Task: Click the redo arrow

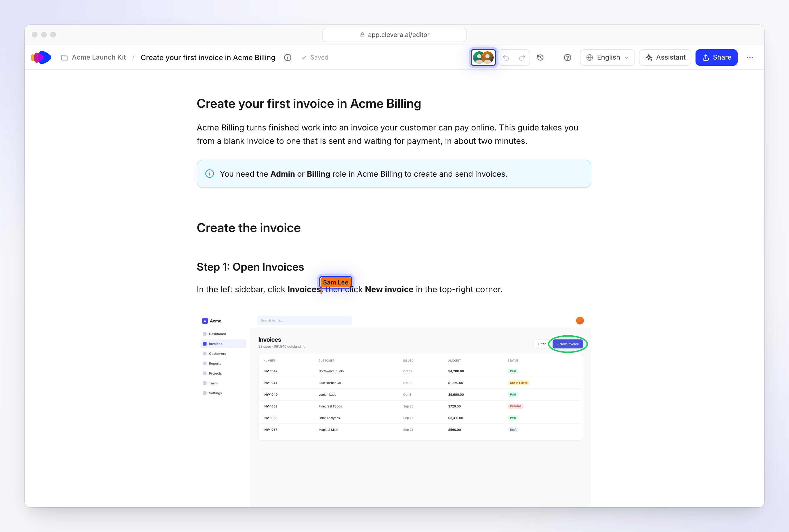Action: (x=522, y=57)
